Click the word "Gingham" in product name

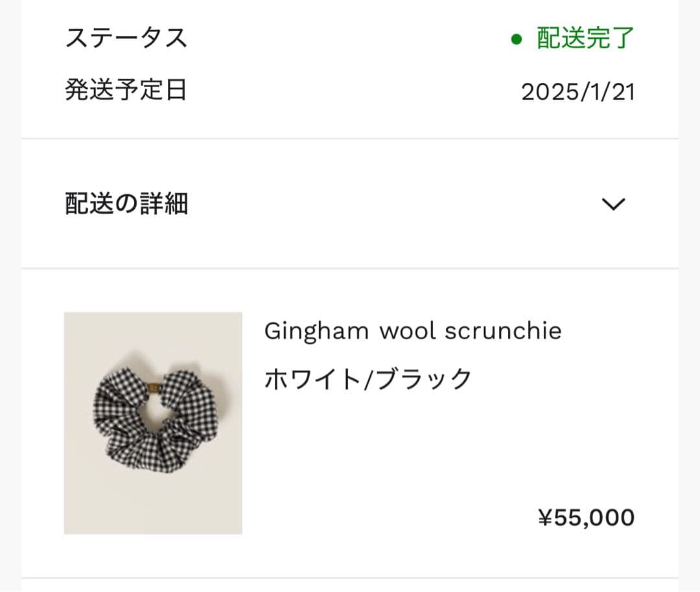click(316, 332)
